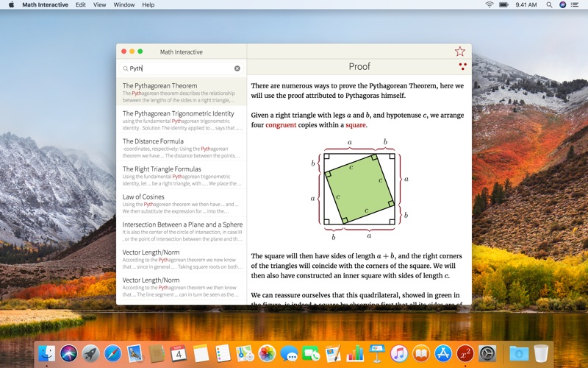Follow the red congruent link
This screenshot has width=588, height=368.
[x=281, y=125]
